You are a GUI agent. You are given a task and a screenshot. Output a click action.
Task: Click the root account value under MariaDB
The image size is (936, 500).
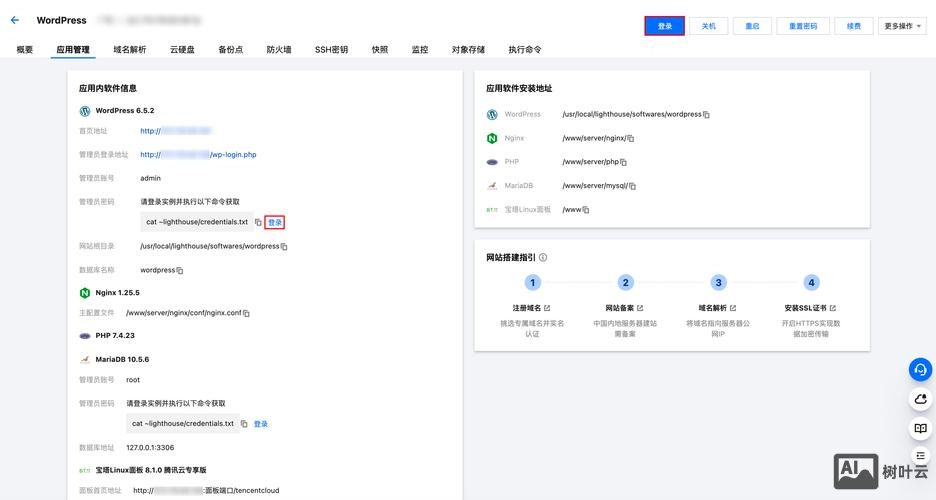133,379
